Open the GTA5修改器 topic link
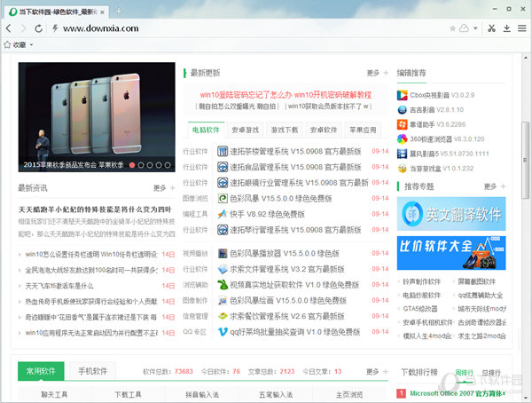 (x=420, y=309)
